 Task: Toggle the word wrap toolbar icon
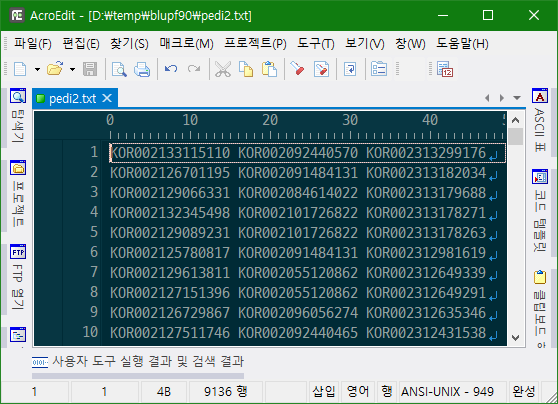(350, 69)
